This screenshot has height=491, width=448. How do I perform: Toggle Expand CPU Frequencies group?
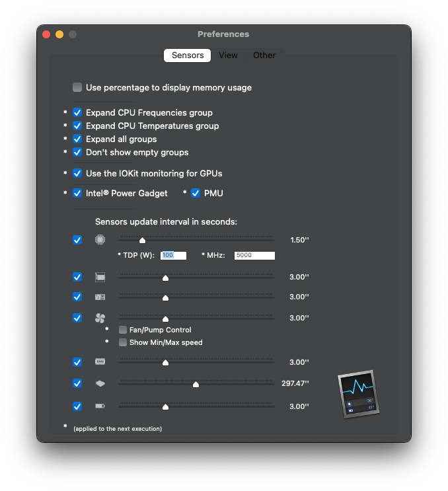pos(77,112)
